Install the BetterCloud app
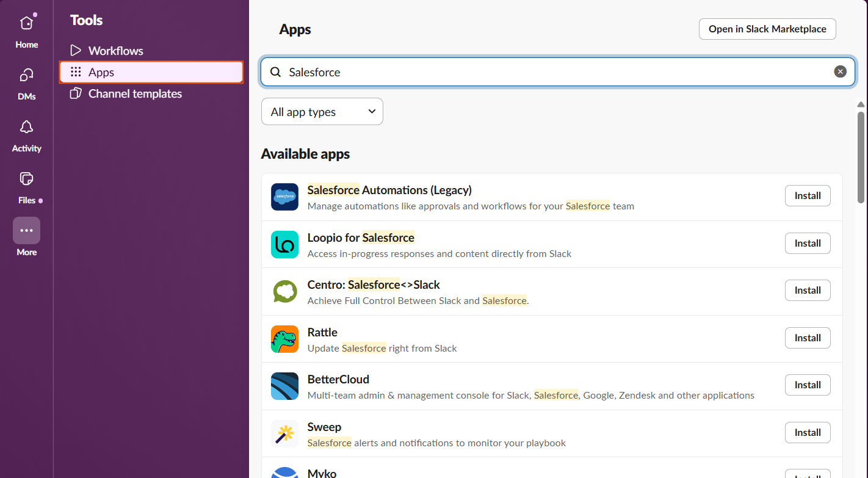This screenshot has height=478, width=868. click(808, 385)
